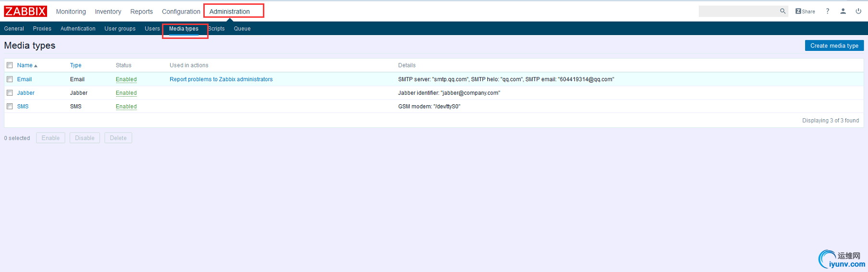Check the Email media type checkbox
The image size is (868, 272).
point(10,79)
